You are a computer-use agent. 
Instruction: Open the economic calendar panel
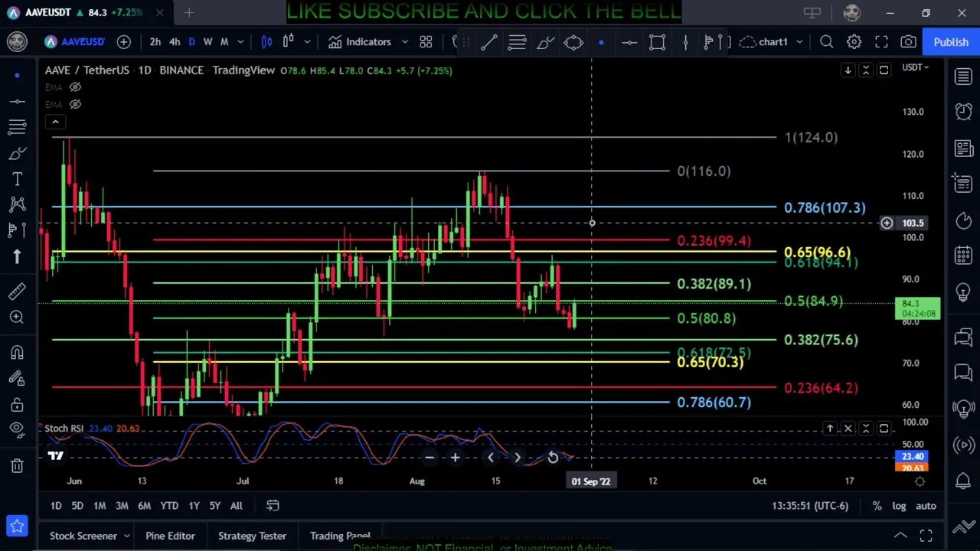coord(963,256)
